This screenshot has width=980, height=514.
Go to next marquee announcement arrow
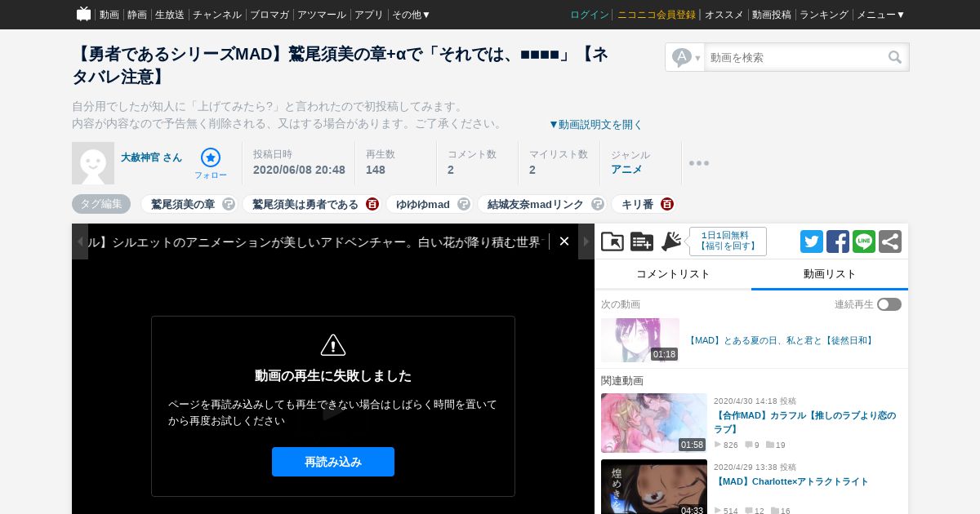[586, 241]
